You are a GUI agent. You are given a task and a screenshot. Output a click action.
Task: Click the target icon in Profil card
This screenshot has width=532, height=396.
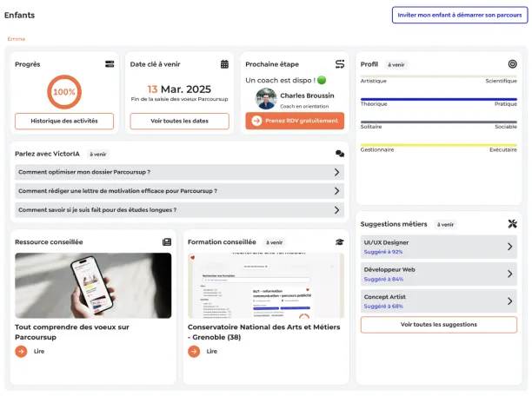(x=512, y=63)
